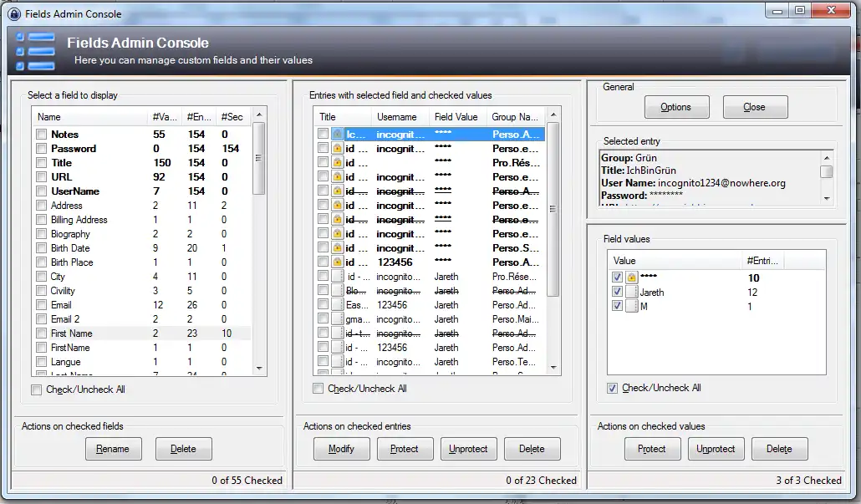This screenshot has width=861, height=504.
Task: Toggle Check/Uncheck All under the fields list
Action: click(36, 389)
